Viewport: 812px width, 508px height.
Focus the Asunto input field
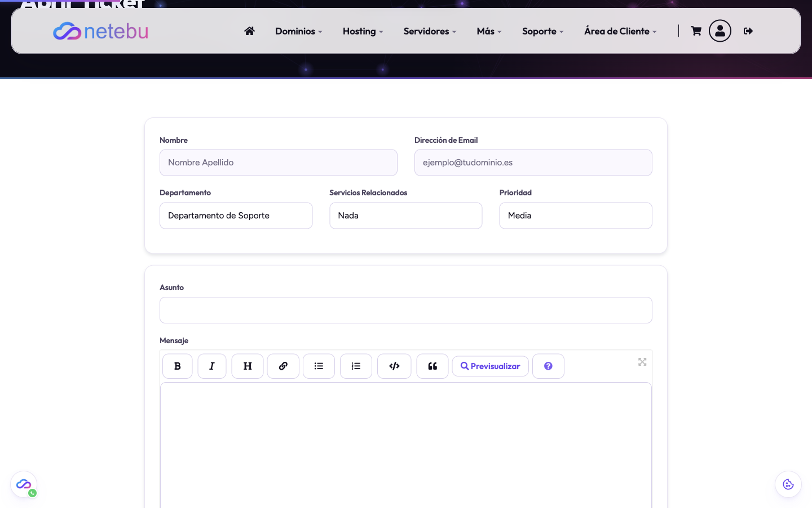tap(406, 310)
